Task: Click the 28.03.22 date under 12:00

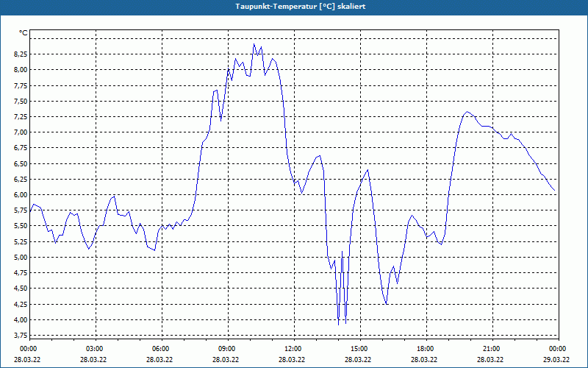Action: pos(291,359)
